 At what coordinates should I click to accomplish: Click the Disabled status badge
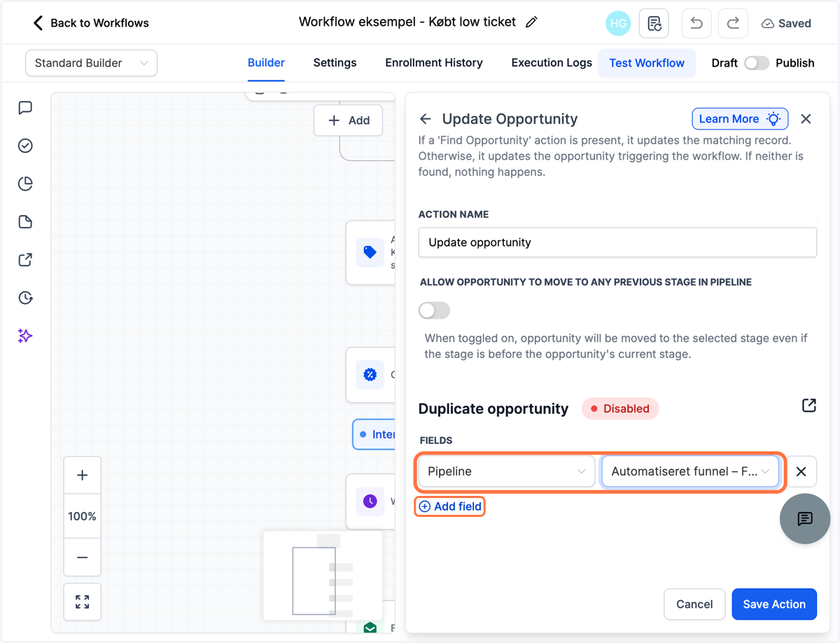(x=620, y=408)
